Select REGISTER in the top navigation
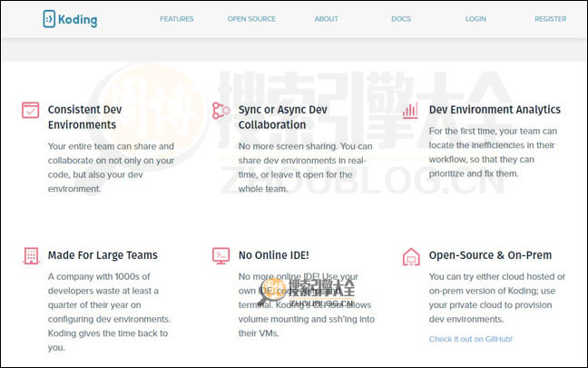The height and width of the screenshot is (368, 588). (x=550, y=19)
